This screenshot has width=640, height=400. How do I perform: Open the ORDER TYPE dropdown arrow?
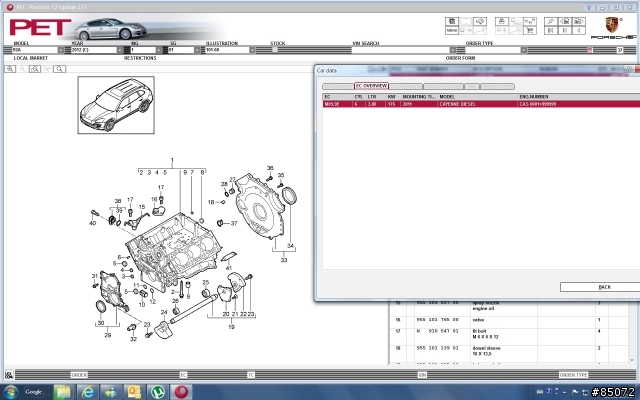tap(524, 50)
